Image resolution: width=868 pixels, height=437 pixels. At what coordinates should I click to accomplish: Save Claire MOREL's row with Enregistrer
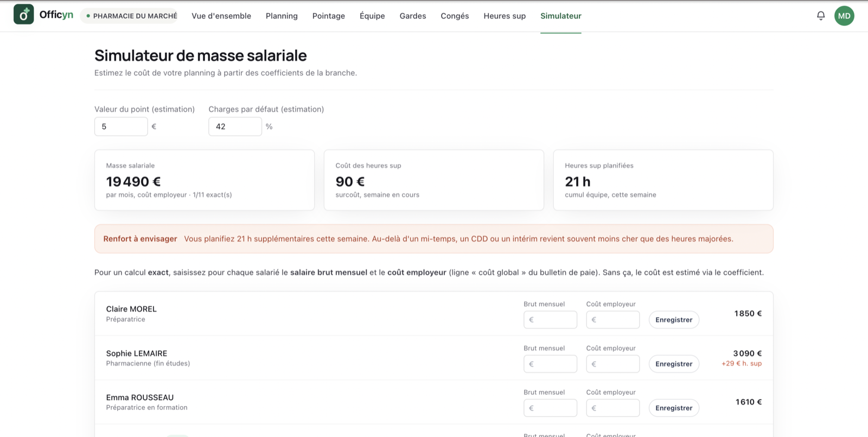click(674, 320)
